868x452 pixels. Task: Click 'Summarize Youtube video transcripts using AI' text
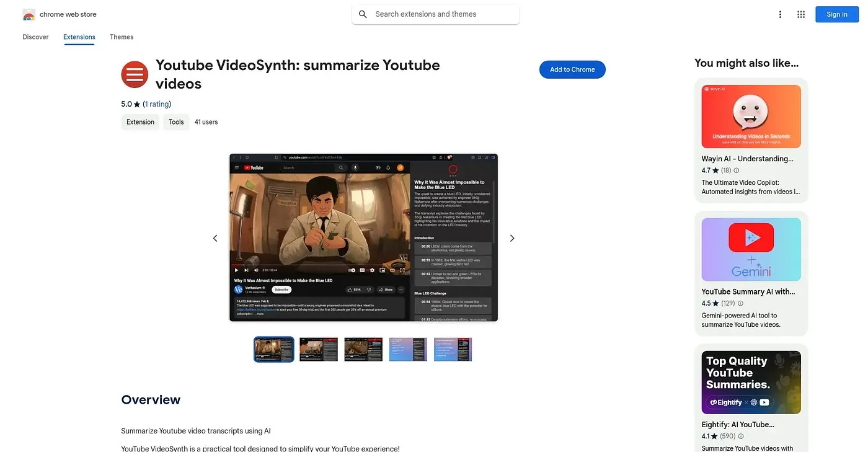pos(196,431)
